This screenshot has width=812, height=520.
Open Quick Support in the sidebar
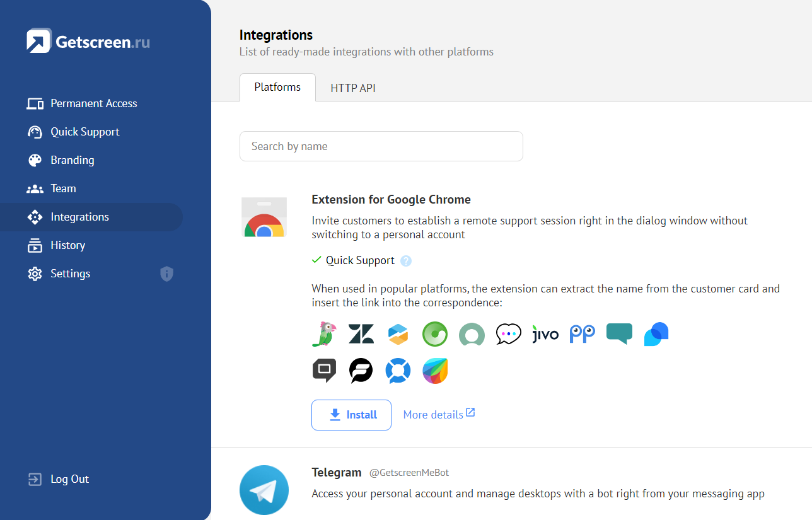[84, 132]
